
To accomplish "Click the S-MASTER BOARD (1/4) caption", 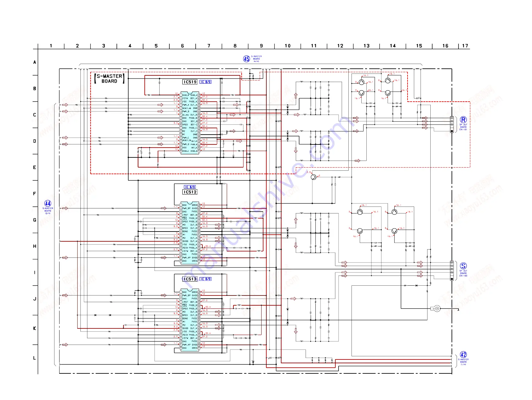I will pyautogui.click(x=463, y=362).
